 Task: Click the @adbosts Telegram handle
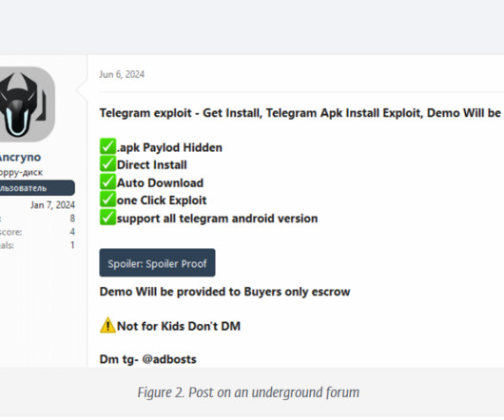[x=169, y=359]
